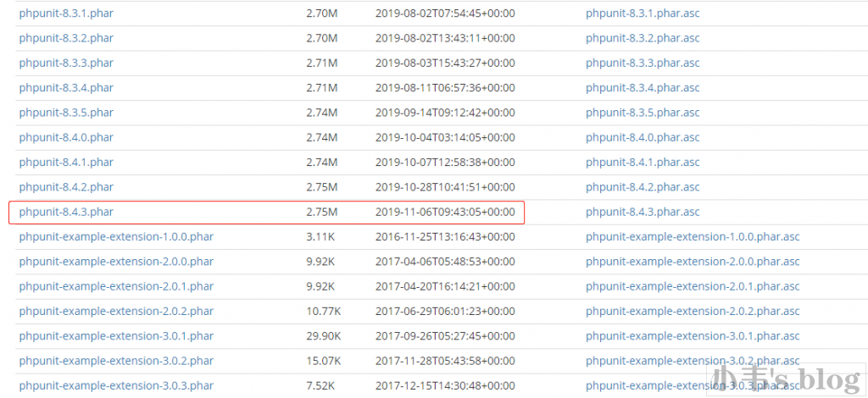Click the phpunit-8.3.5.phar.asc link
Screen dimensions: 868x398
(x=643, y=113)
